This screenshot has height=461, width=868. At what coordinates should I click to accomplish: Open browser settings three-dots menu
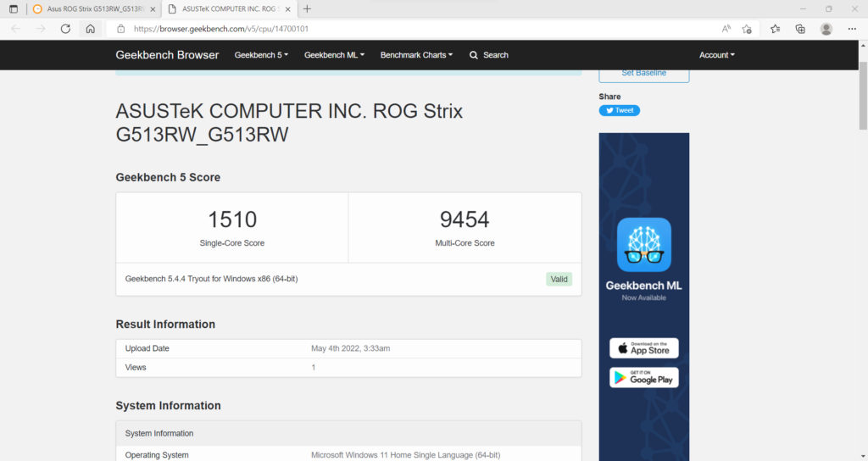tap(852, 29)
